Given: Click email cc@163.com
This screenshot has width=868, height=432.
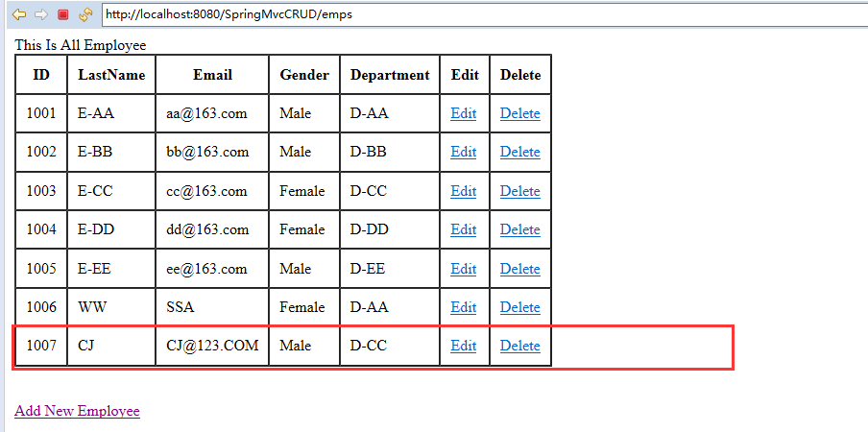Looking at the screenshot, I should (206, 191).
